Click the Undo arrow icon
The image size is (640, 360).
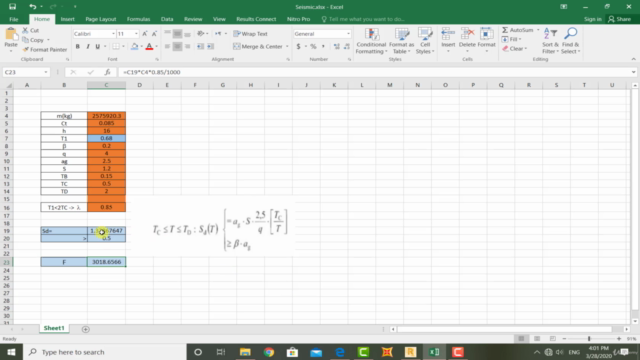click(x=32, y=7)
